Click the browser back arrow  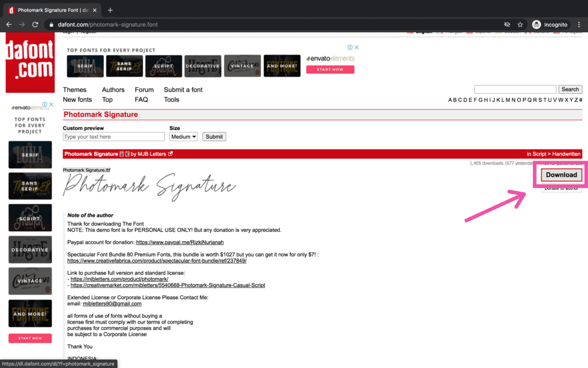click(9, 24)
